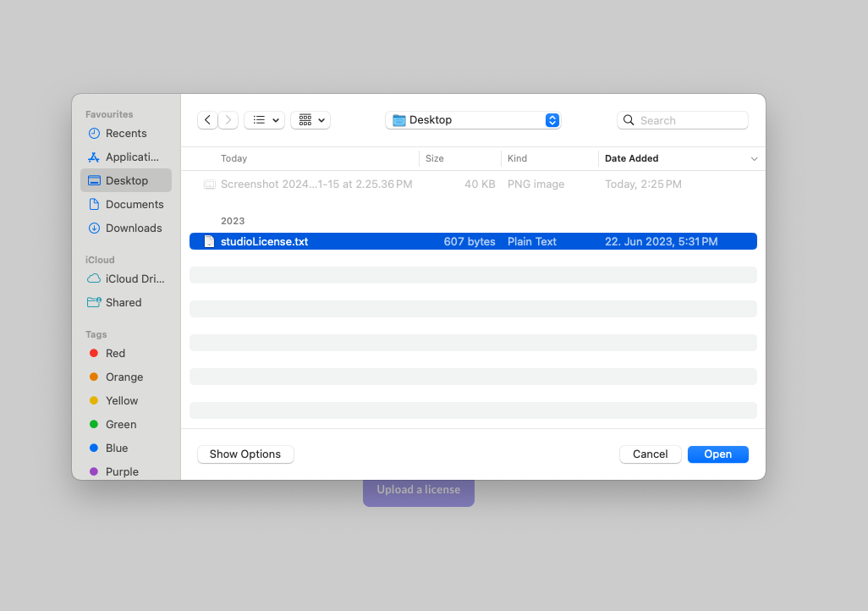This screenshot has width=868, height=611.
Task: Open Downloads folder in sidebar
Action: tap(133, 228)
